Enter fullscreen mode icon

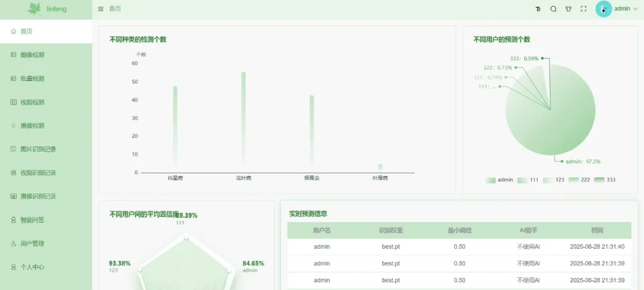pyautogui.click(x=584, y=9)
